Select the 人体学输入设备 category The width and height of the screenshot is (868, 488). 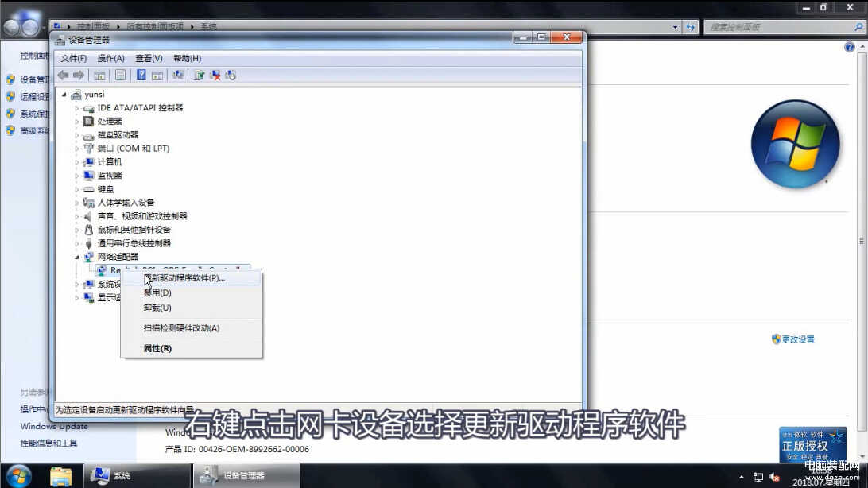tap(126, 203)
